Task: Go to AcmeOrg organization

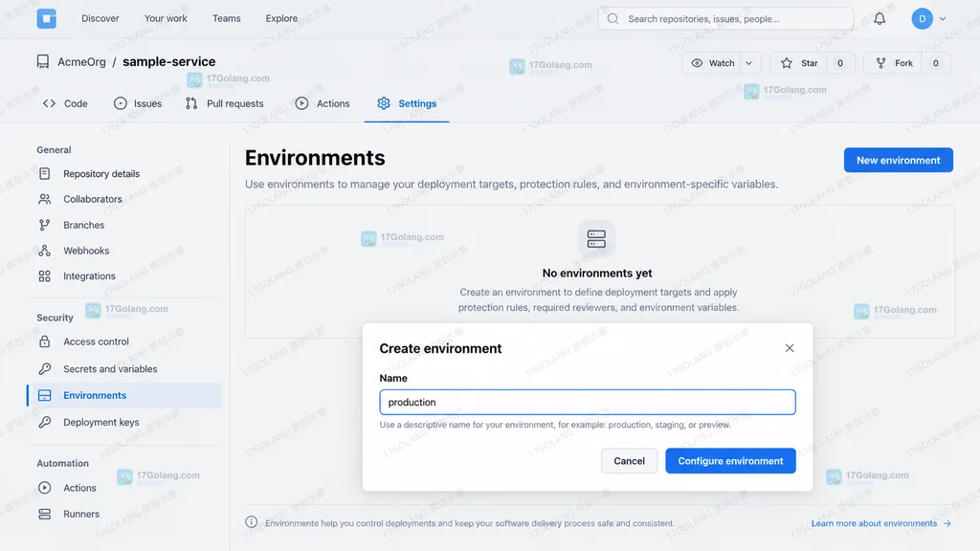Action: point(82,62)
